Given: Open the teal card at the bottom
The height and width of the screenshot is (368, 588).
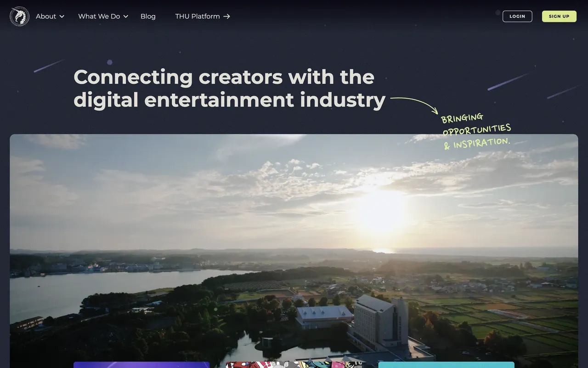Looking at the screenshot, I should point(446,365).
